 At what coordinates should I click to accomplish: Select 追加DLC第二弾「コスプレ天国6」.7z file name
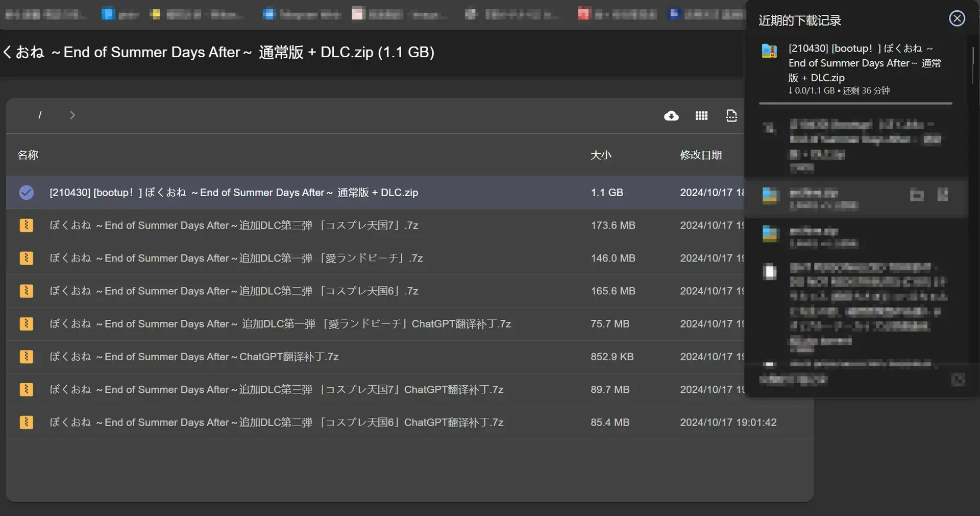234,291
